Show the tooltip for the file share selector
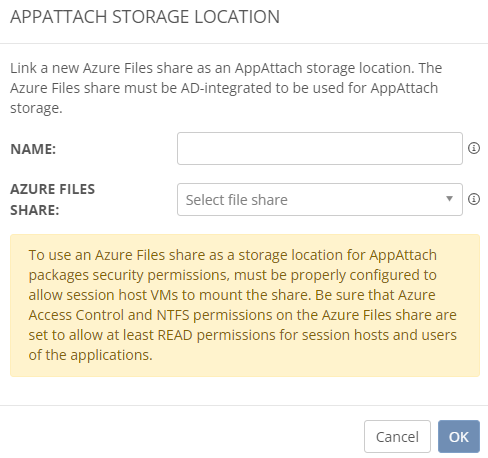The width and height of the screenshot is (488, 458). coord(474,199)
